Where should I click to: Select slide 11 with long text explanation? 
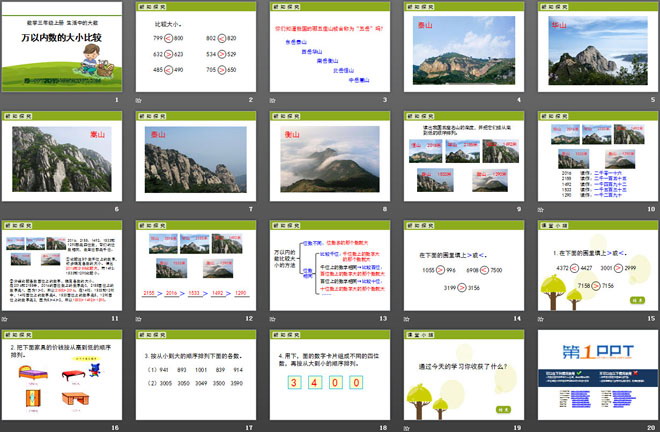62,266
